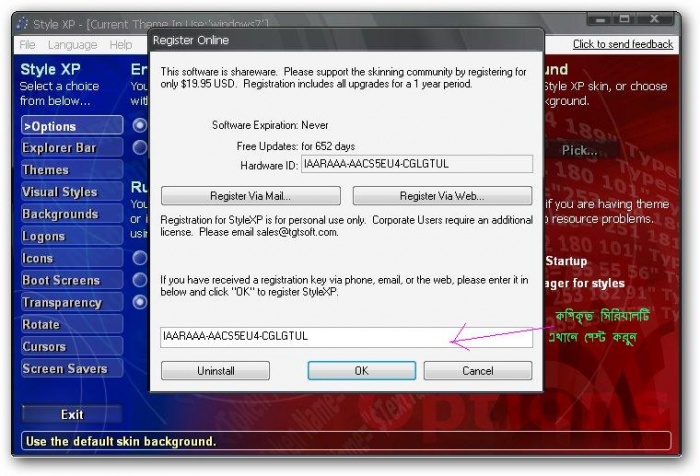
Task: Select the radio button beside >Options
Action: pyautogui.click(x=140, y=125)
